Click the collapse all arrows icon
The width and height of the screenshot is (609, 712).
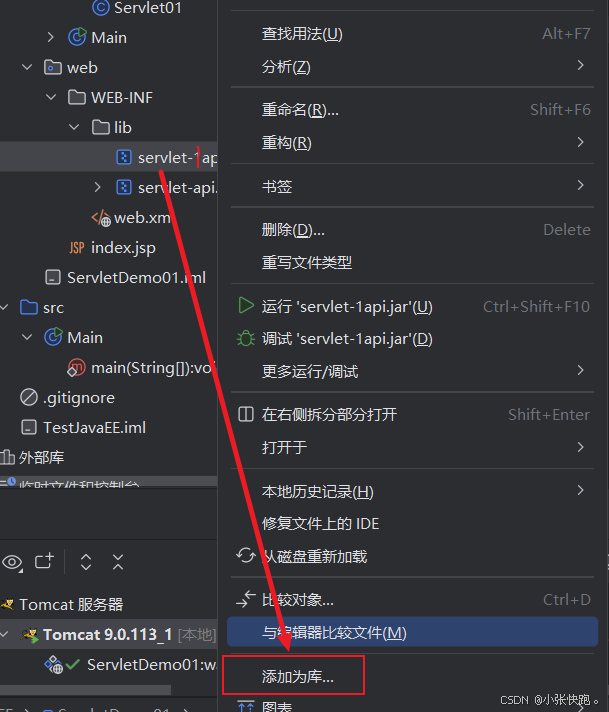pos(118,562)
